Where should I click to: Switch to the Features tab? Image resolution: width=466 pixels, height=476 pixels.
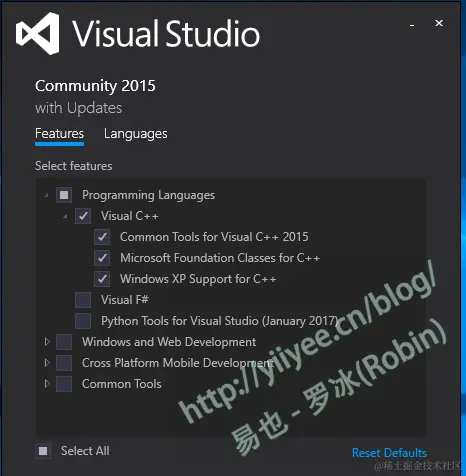59,134
